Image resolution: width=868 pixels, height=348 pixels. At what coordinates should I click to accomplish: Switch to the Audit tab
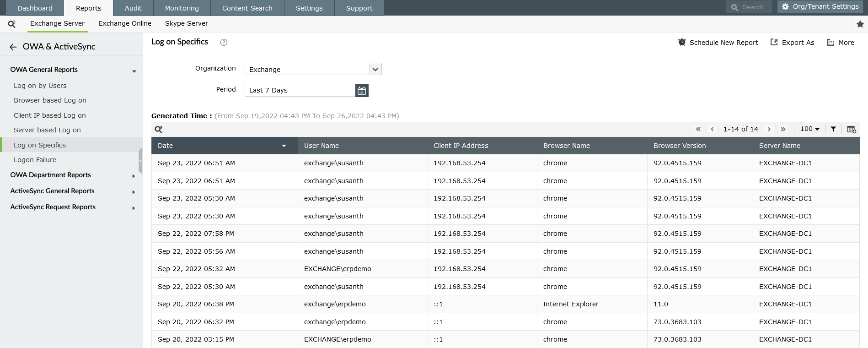pyautogui.click(x=133, y=8)
